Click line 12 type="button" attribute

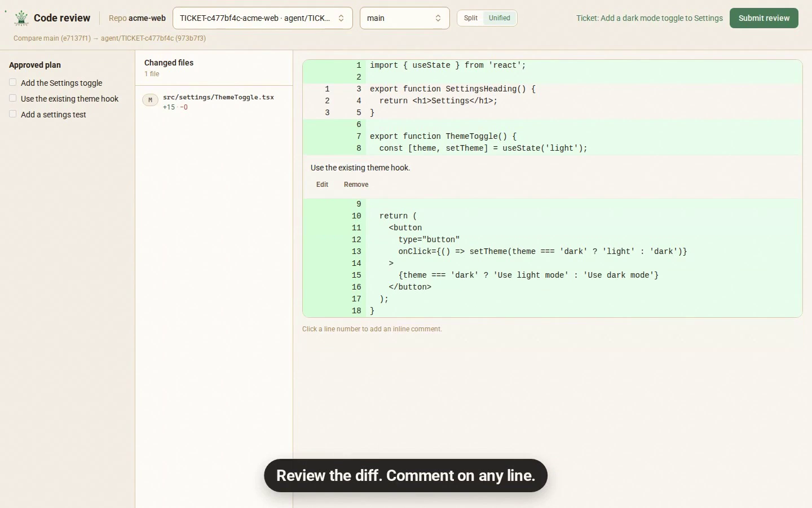tap(356, 240)
